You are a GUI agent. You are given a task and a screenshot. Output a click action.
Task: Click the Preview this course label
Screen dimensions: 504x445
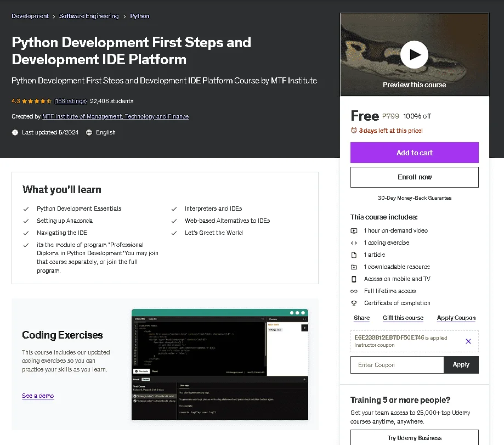click(x=414, y=85)
